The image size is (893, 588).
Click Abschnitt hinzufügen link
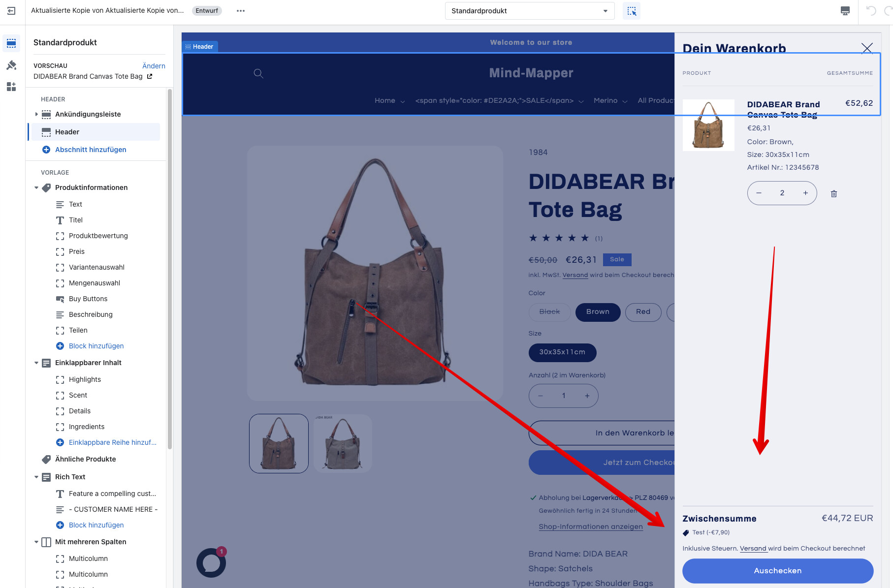coord(91,150)
